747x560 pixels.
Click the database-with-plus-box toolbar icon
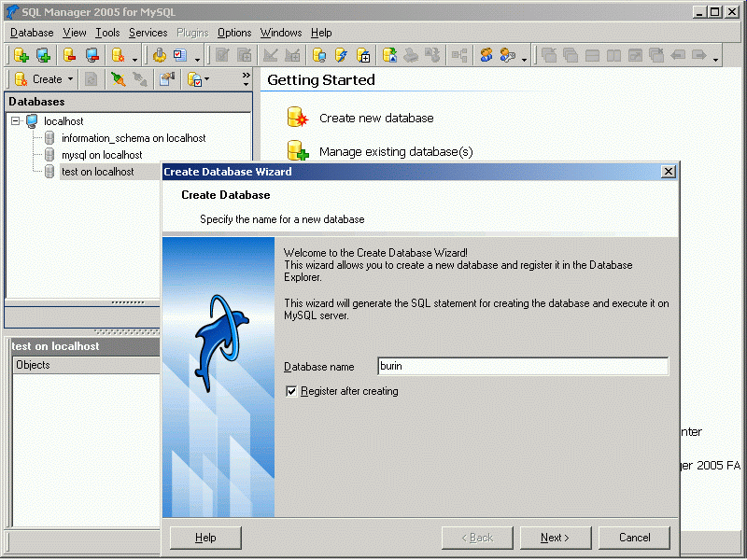363,55
